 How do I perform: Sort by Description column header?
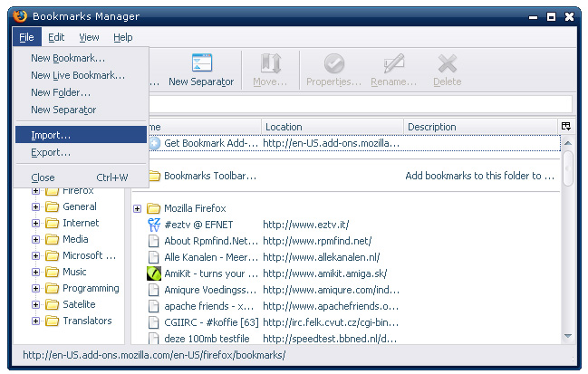click(x=481, y=127)
